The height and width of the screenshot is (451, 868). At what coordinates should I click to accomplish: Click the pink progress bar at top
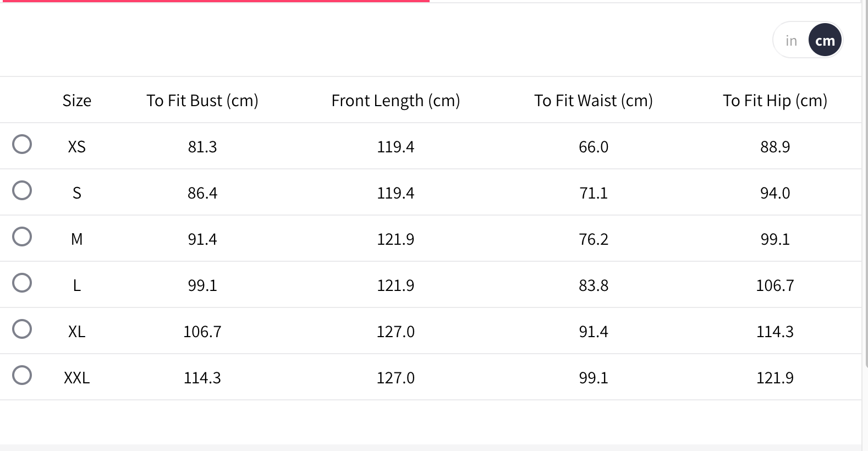click(215, 1)
